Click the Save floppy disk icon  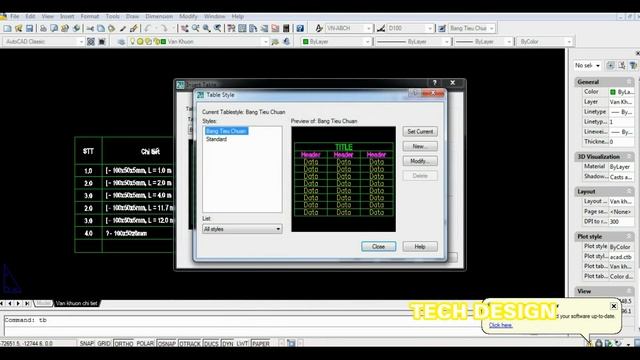pos(29,28)
